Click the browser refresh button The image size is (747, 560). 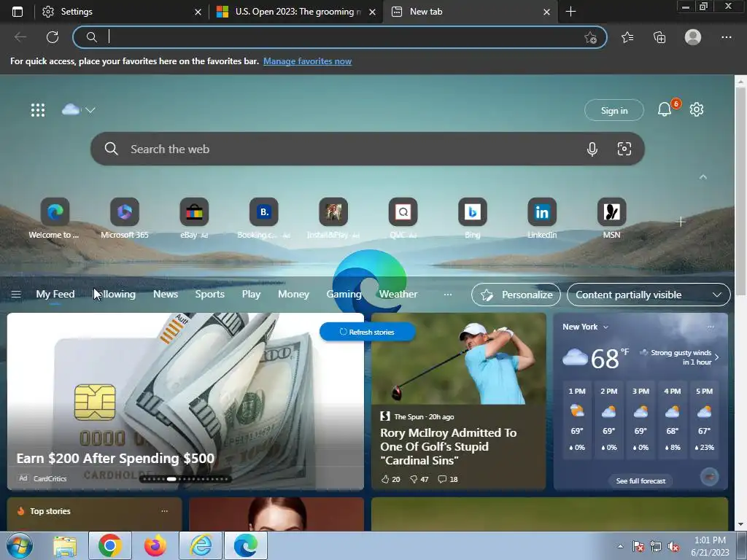[53, 37]
